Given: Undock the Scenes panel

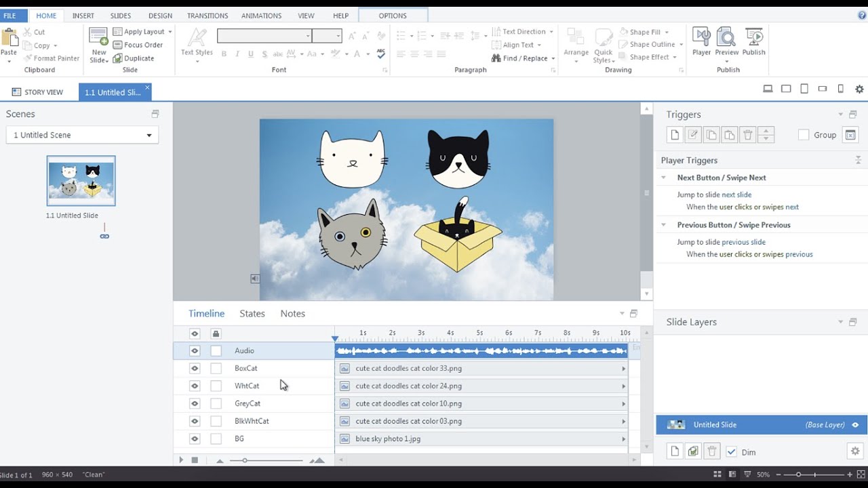Looking at the screenshot, I should pyautogui.click(x=155, y=114).
